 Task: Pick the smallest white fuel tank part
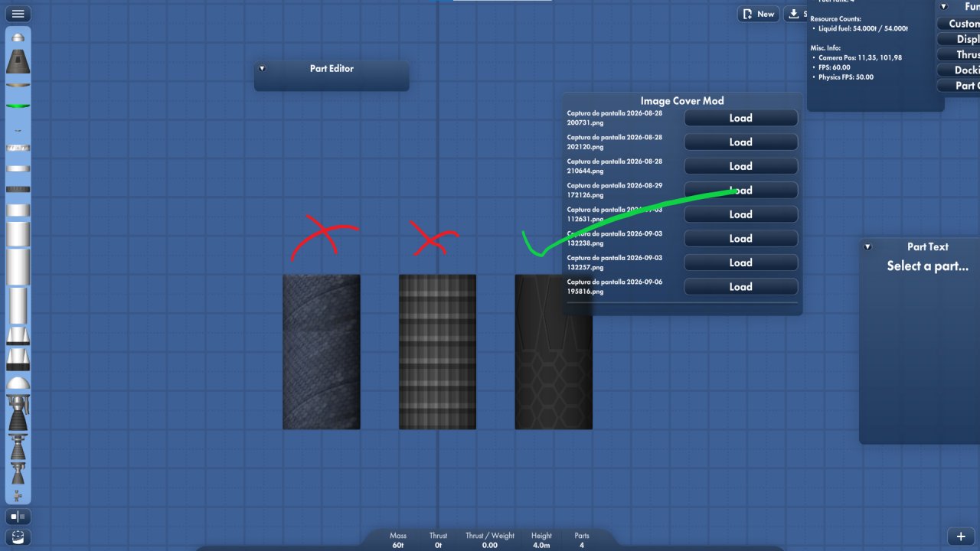[x=18, y=210]
